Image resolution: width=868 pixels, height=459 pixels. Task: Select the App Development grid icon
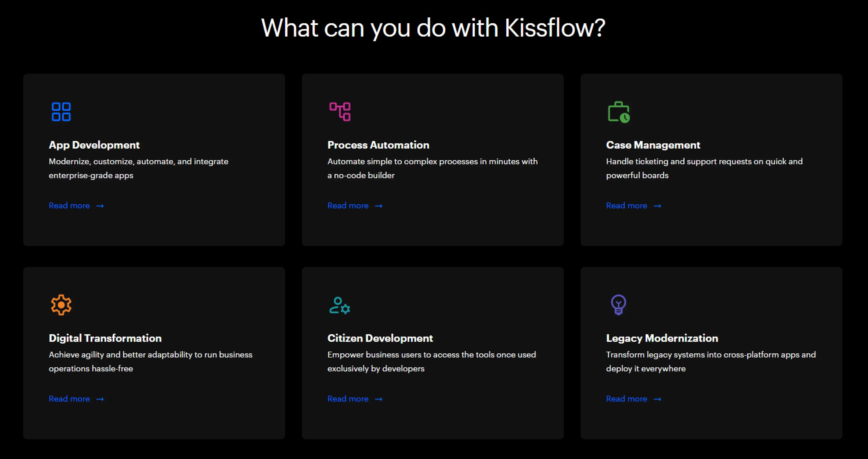coord(61,111)
